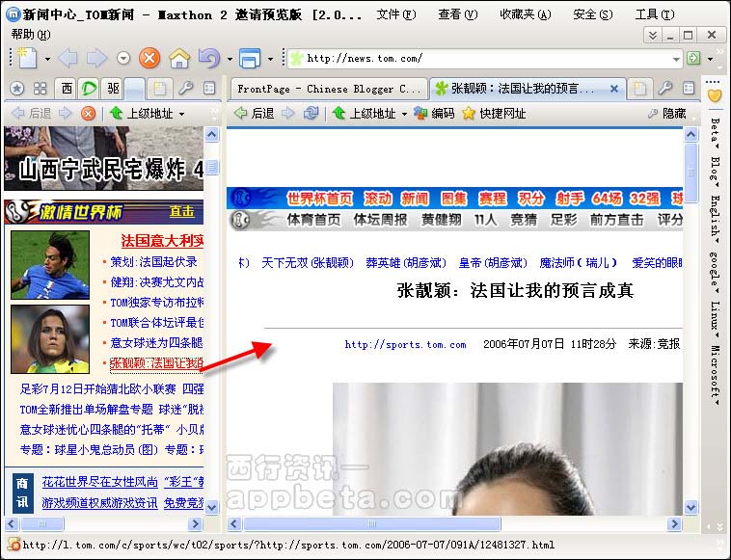
Task: Click forward arrow in left pane toolbar
Action: click(65, 113)
